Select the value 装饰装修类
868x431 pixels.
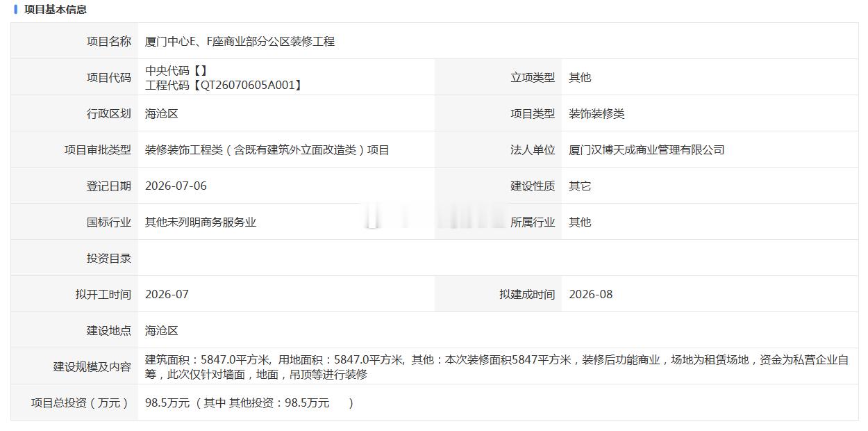tap(596, 114)
